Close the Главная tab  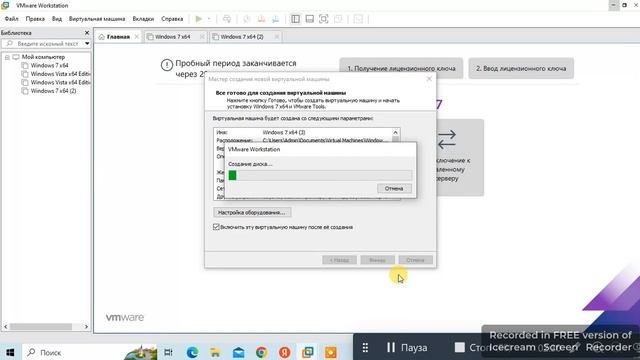tap(137, 37)
